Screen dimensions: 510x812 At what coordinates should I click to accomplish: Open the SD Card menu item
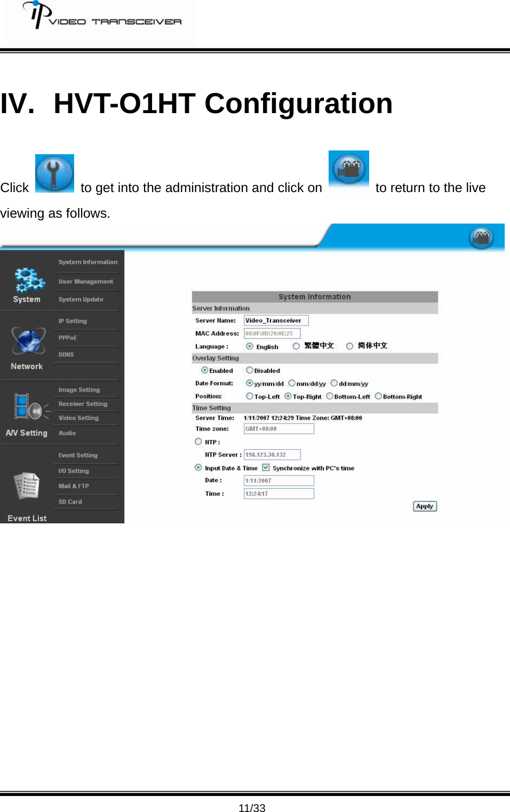(x=70, y=501)
